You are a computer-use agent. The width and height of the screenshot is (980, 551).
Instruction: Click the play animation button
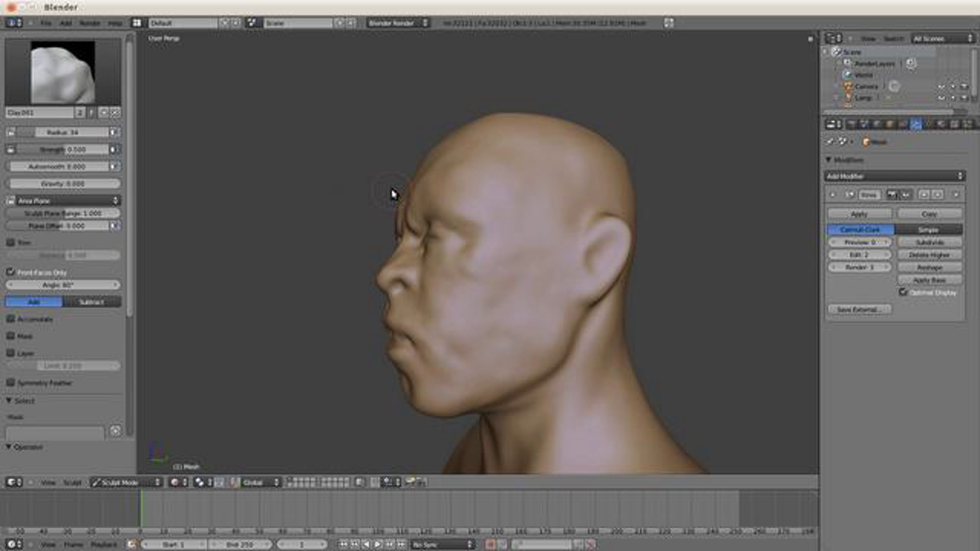pos(378,544)
